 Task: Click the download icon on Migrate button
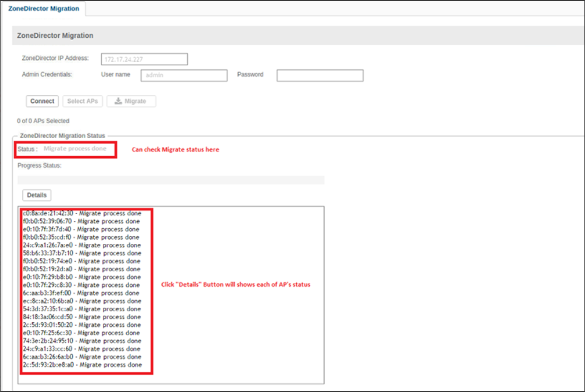click(118, 101)
